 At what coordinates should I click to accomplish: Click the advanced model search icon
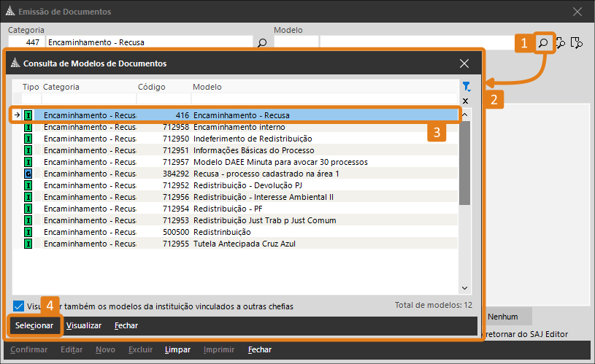(x=561, y=43)
